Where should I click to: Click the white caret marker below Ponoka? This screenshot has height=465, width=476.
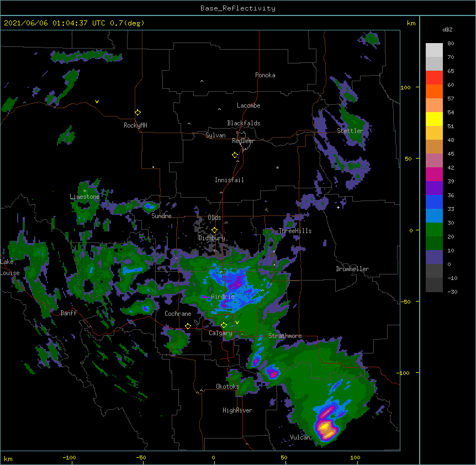pos(202,81)
